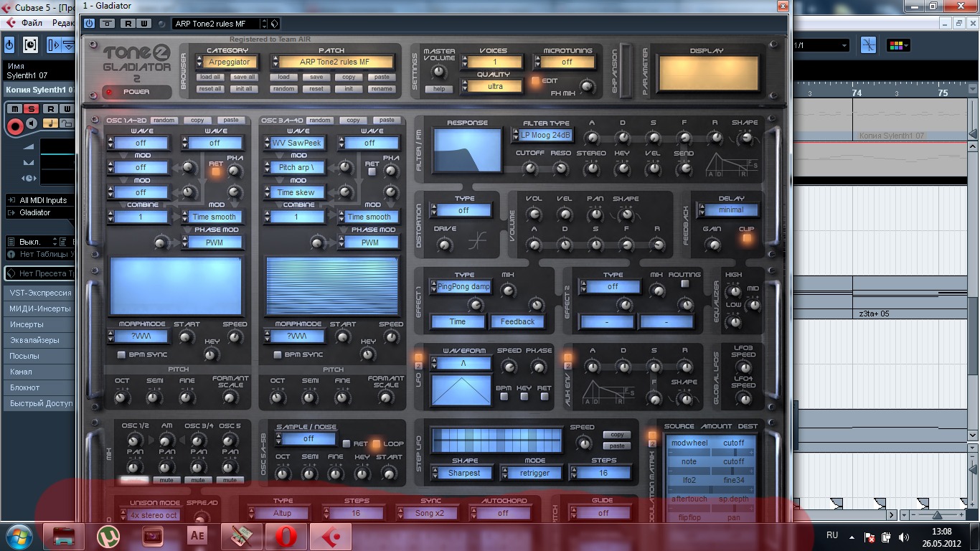This screenshot has height=551, width=980.
Task: Adjust modwheel to cutoff amount bar
Action: click(x=710, y=452)
